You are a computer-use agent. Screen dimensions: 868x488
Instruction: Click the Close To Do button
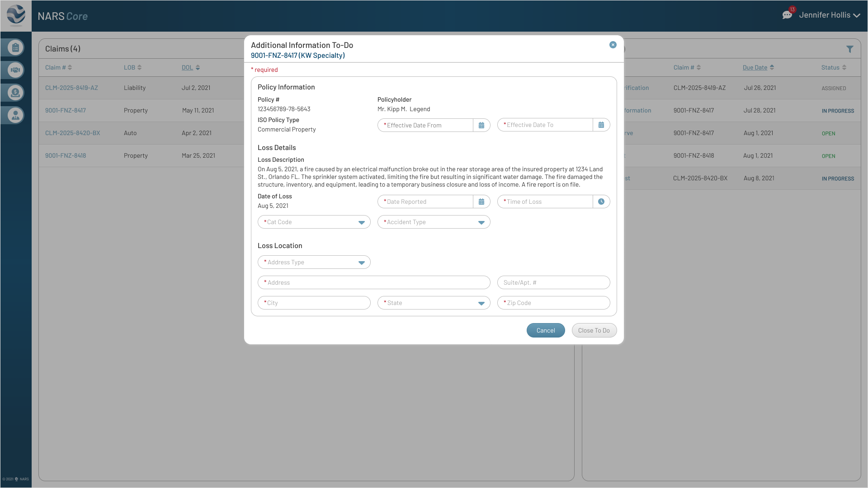pos(594,330)
